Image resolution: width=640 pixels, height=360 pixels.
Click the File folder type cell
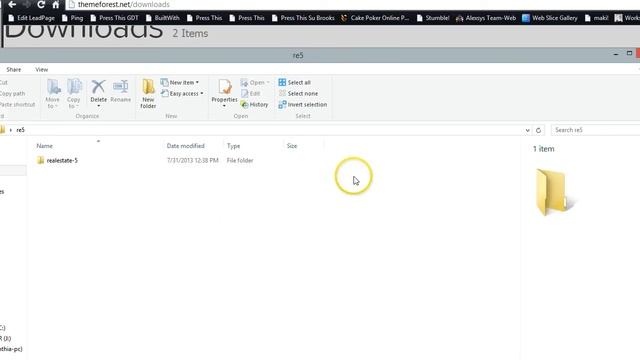point(240,160)
